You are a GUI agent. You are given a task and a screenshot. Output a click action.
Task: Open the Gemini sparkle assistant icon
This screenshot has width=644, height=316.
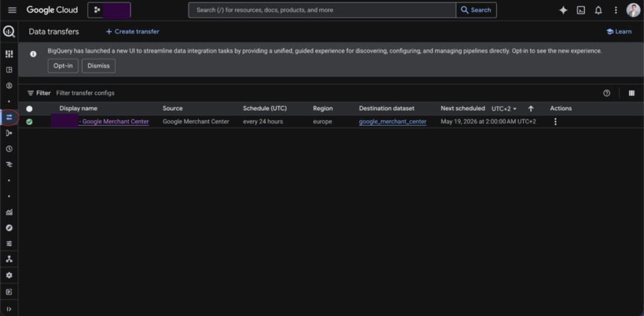pos(563,10)
